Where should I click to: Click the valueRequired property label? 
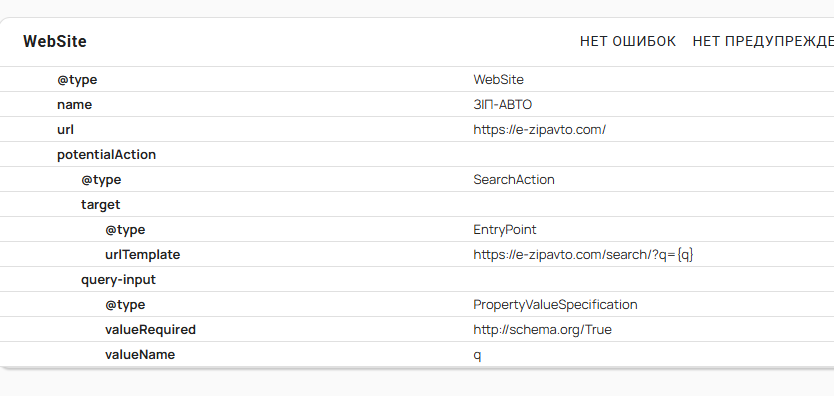151,330
